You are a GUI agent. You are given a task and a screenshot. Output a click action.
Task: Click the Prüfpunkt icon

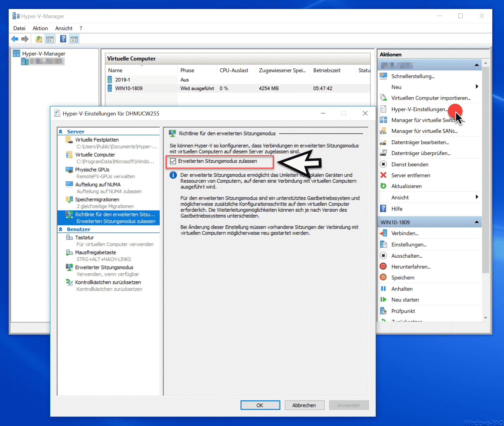[383, 311]
